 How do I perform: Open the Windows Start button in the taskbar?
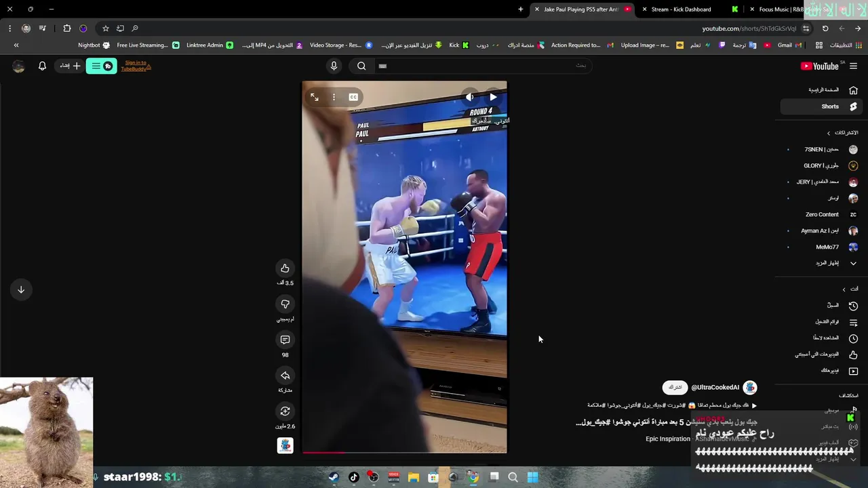coord(532,478)
